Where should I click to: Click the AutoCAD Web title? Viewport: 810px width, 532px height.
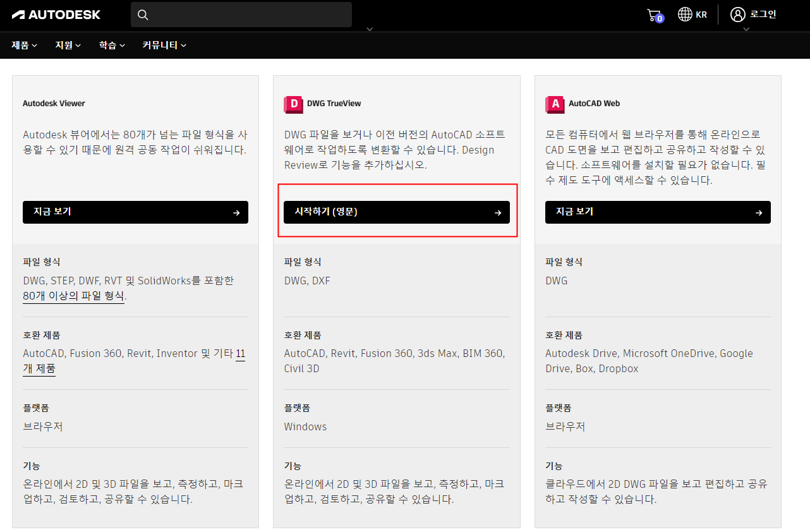tap(595, 103)
